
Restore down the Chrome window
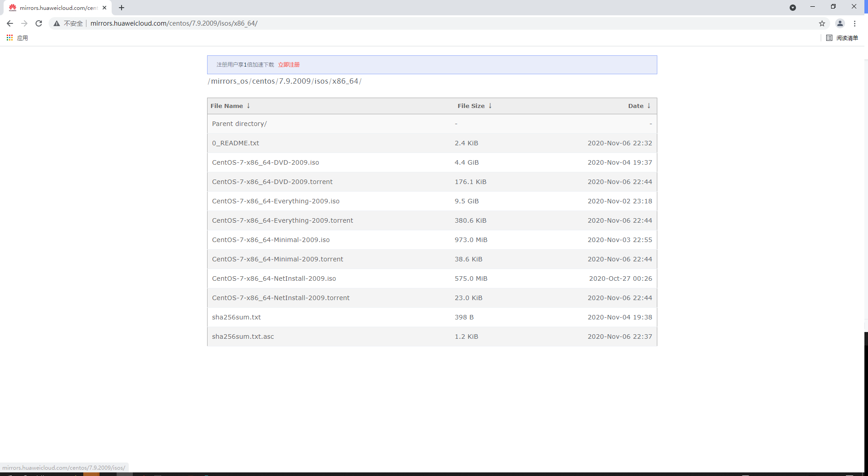[833, 7]
